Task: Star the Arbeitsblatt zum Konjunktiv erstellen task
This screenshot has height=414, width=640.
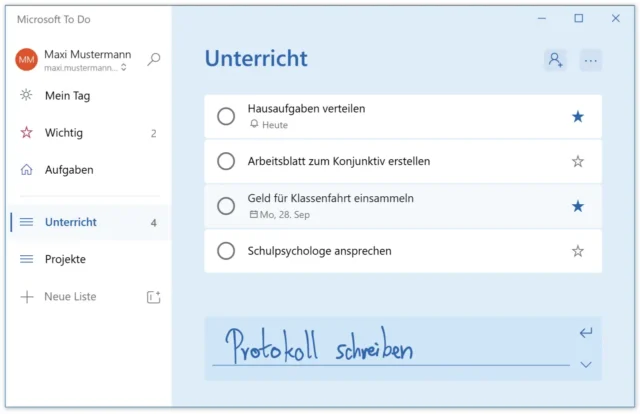Action: coord(577,161)
